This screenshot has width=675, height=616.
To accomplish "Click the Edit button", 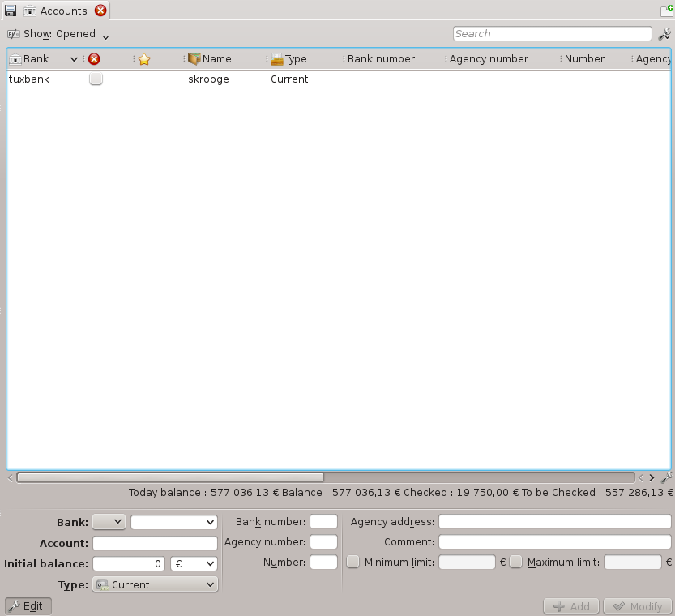I will pos(28,606).
